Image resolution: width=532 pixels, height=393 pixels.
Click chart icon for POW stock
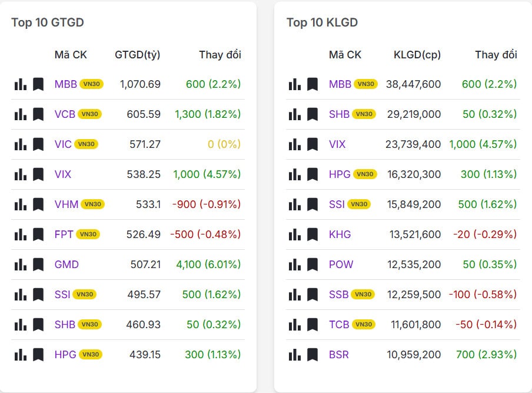pyautogui.click(x=295, y=265)
